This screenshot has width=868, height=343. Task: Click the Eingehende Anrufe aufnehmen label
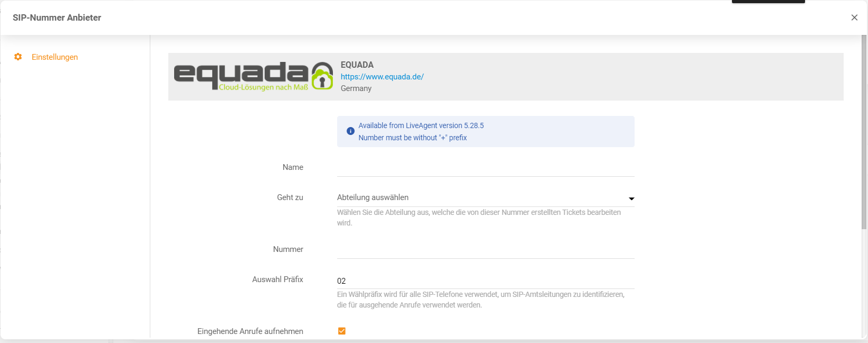pyautogui.click(x=250, y=331)
